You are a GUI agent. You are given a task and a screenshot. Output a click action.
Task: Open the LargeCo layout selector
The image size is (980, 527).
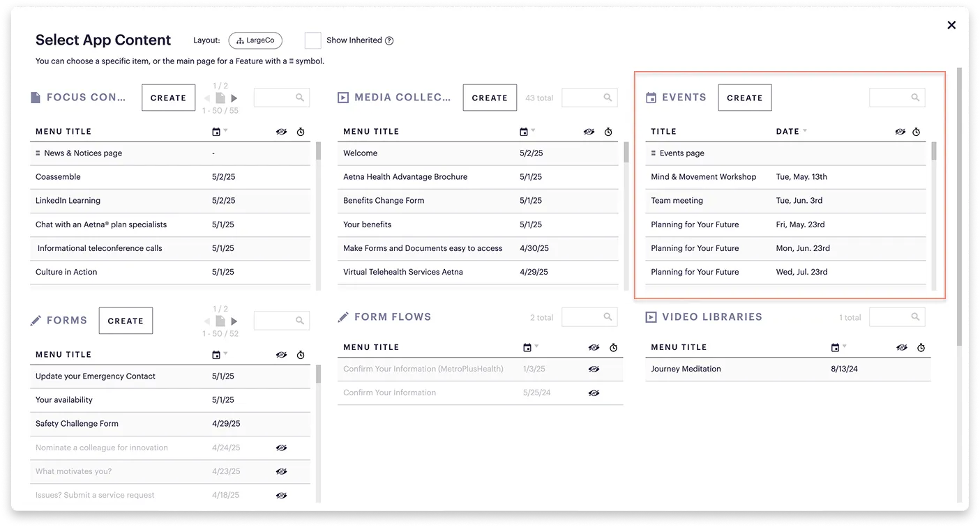[x=255, y=40]
